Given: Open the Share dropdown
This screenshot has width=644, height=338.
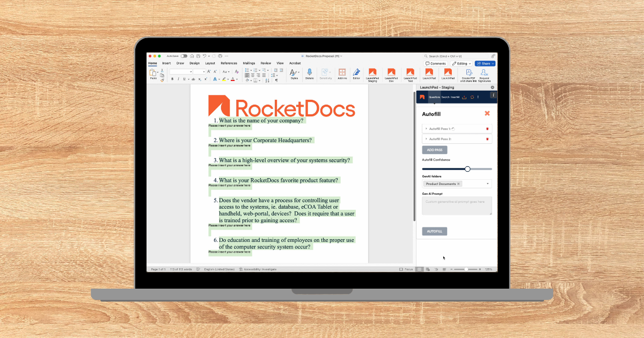Looking at the screenshot, I should [x=485, y=63].
